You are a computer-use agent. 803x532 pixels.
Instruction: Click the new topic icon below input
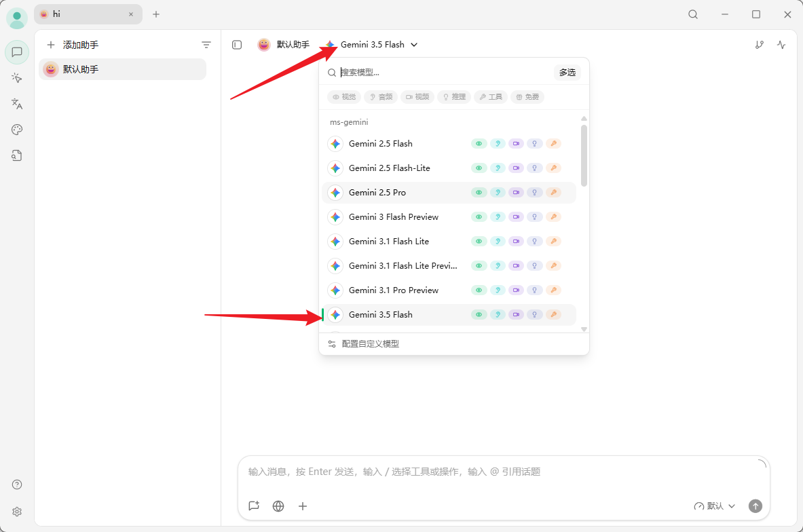[x=254, y=506]
